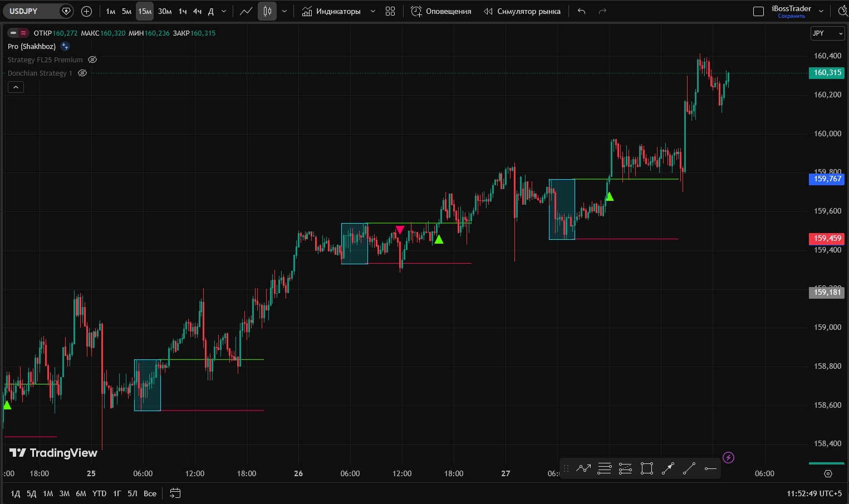Add a symbol with the plus-circle icon
Viewport: 849px width, 504px height.
[x=86, y=11]
